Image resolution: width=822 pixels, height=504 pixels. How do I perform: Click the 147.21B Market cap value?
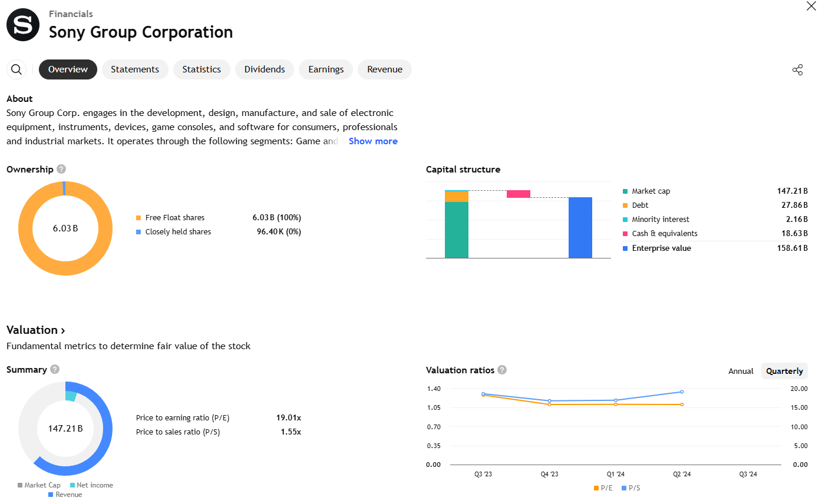pyautogui.click(x=793, y=191)
